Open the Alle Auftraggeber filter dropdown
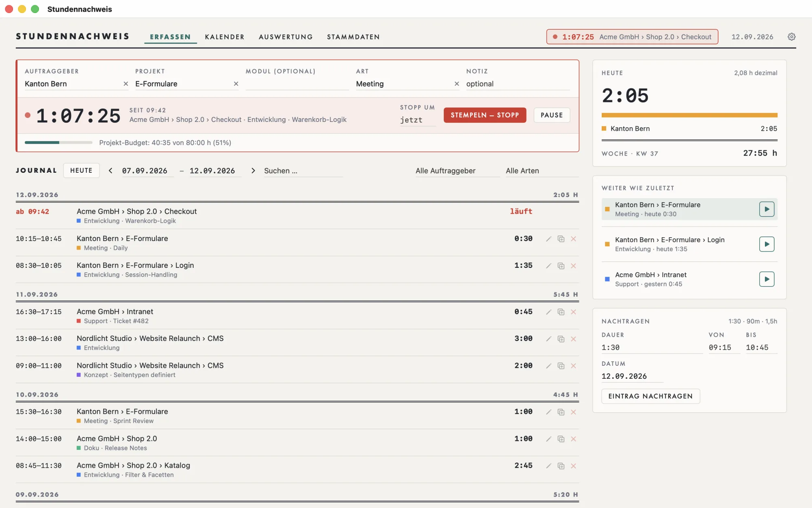The image size is (812, 508). coord(458,171)
